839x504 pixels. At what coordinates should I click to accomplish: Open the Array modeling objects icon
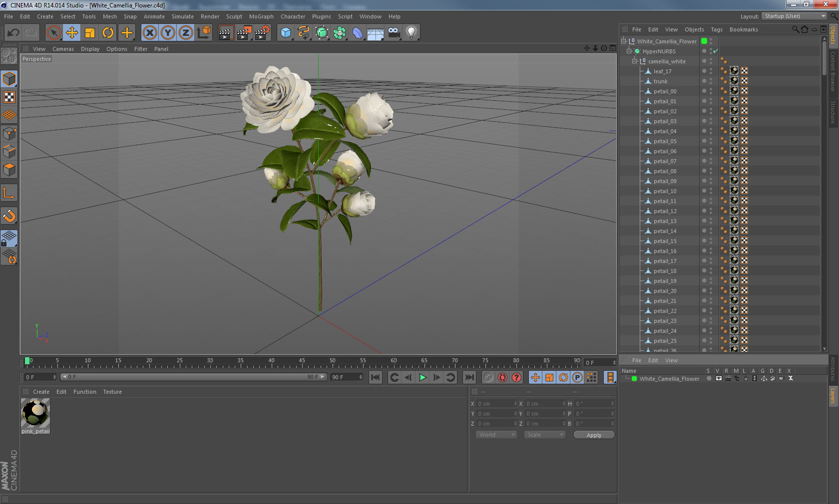pyautogui.click(x=340, y=33)
